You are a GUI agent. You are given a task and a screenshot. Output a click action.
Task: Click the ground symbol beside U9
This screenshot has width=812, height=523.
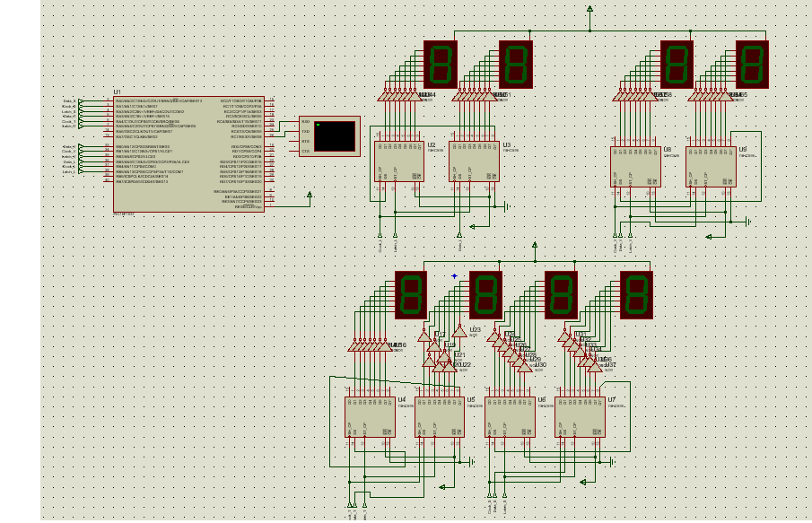tap(748, 222)
